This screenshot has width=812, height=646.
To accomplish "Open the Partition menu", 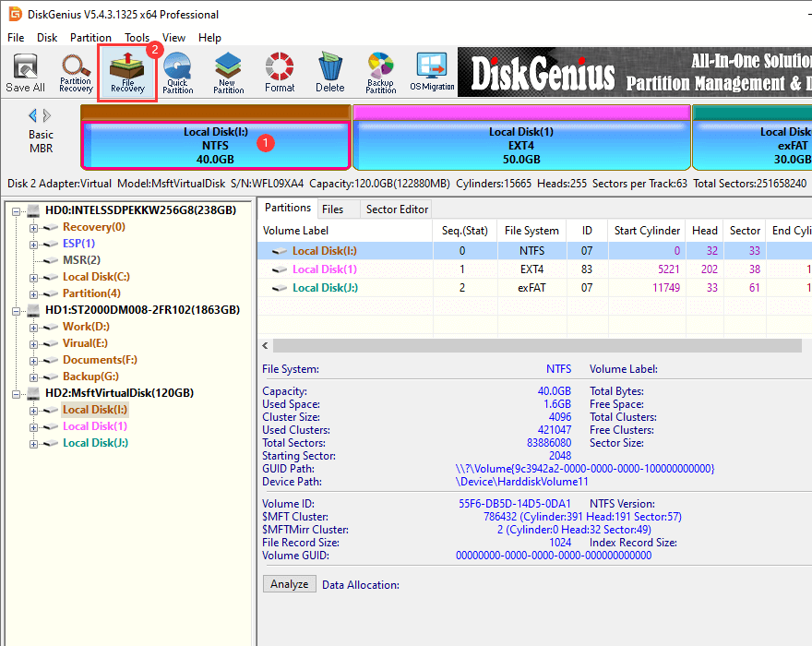I will click(x=90, y=38).
